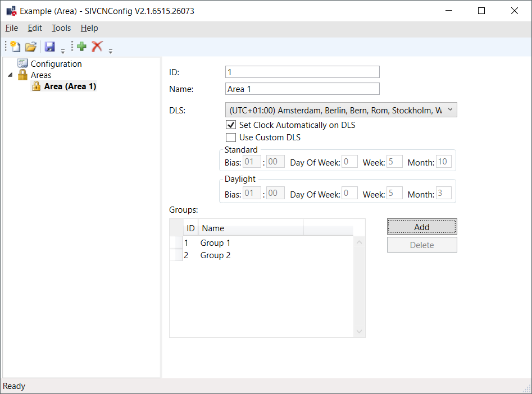Click the ID input field

pyautogui.click(x=302, y=72)
